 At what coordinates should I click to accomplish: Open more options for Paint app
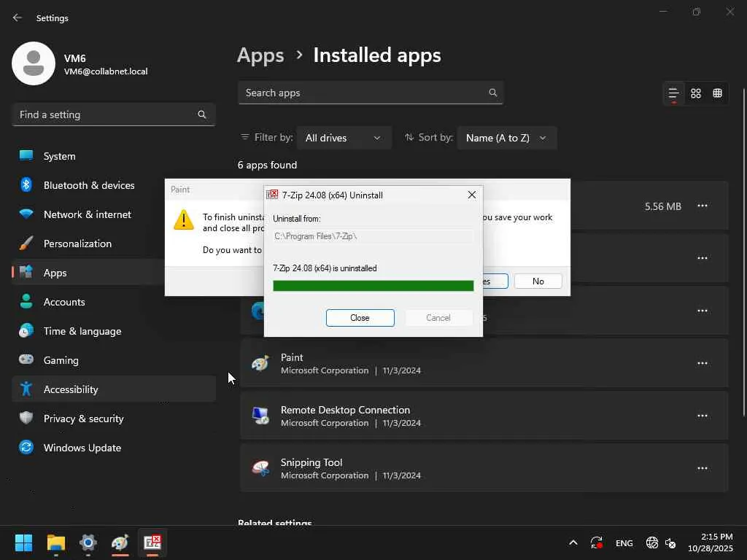point(702,363)
